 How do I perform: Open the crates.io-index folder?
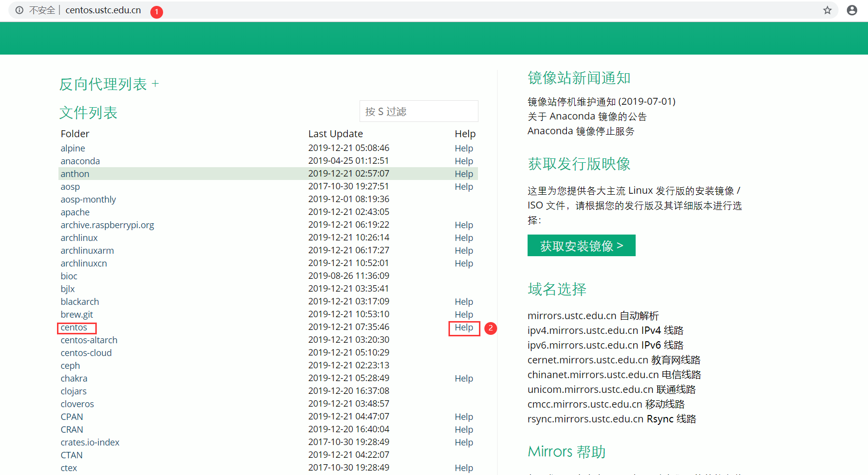click(90, 442)
